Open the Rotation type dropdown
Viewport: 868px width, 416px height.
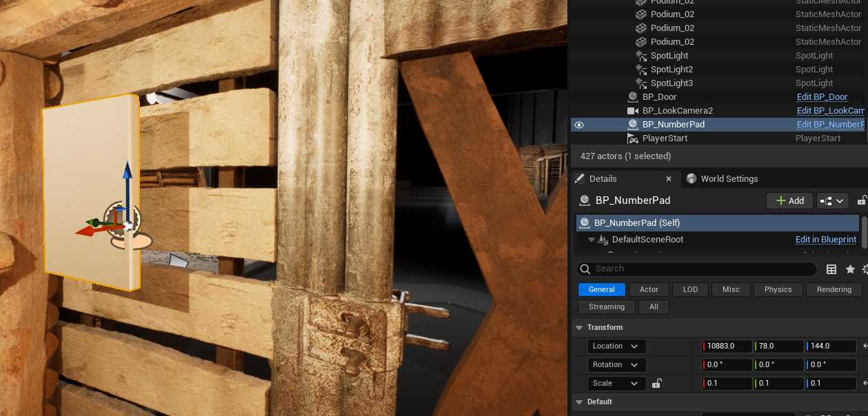tap(616, 365)
